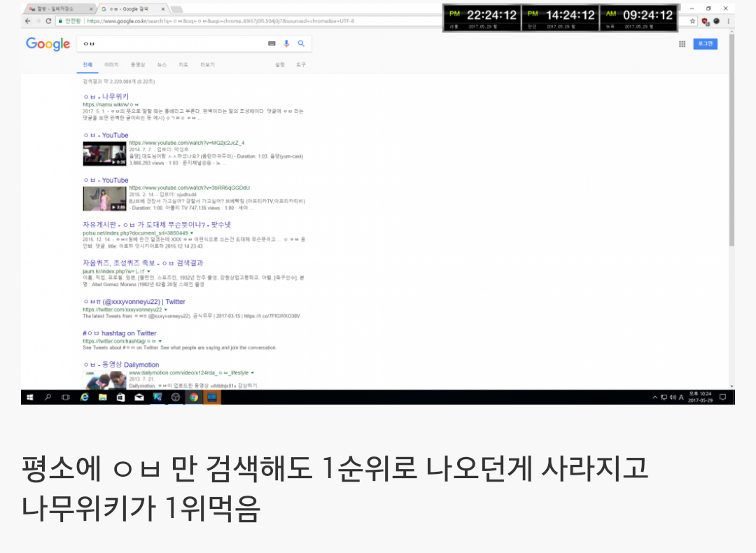
Task: Open the 자유게시판 팟수넷 result link
Action: pyautogui.click(x=157, y=225)
